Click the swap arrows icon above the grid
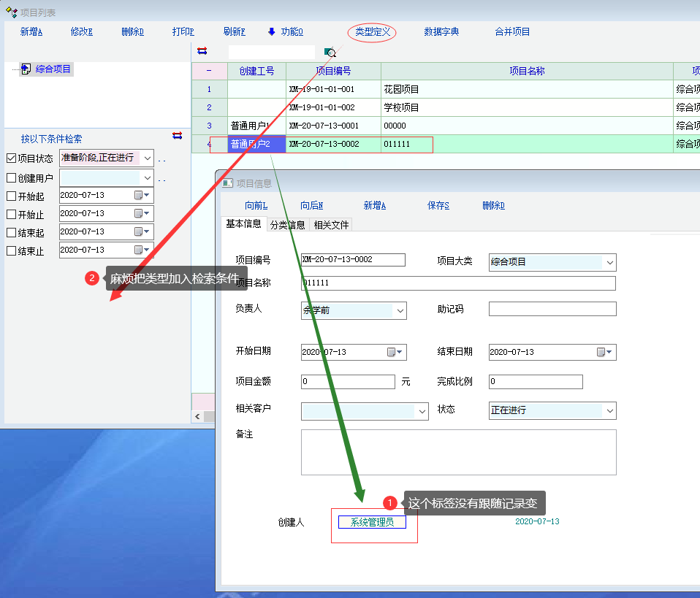 tap(202, 51)
